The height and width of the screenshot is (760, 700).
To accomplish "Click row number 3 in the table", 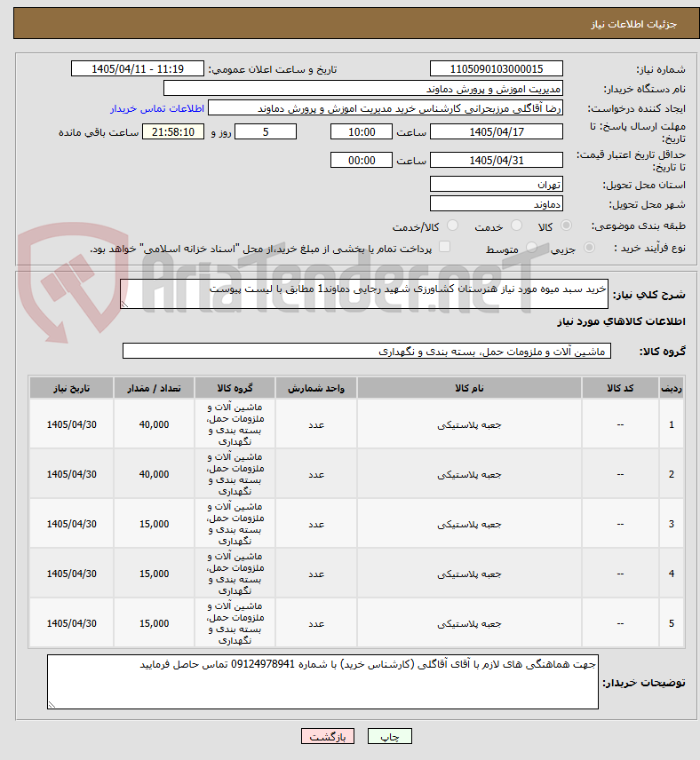I will point(672,524).
